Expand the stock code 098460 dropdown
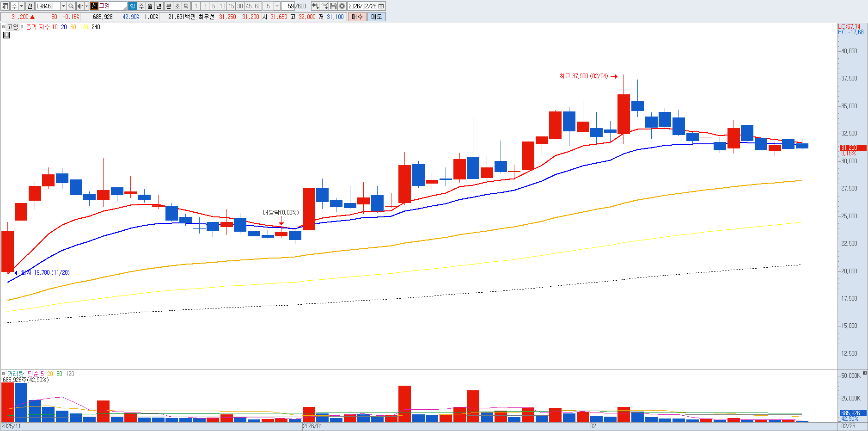Image resolution: width=868 pixels, height=431 pixels. coord(63,6)
